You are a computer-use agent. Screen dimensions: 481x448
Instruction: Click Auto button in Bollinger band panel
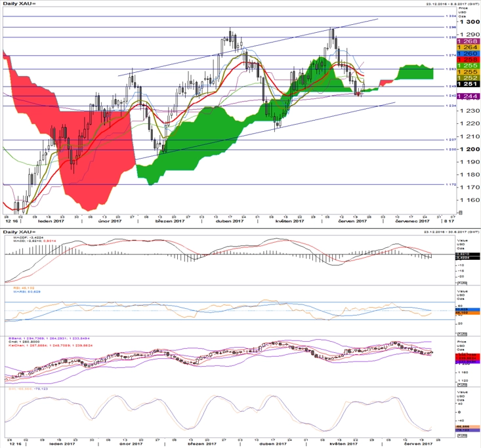462,385
